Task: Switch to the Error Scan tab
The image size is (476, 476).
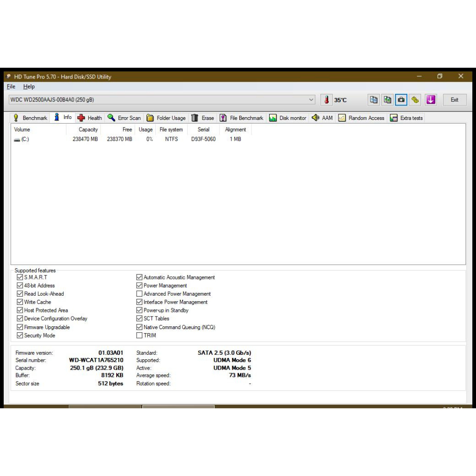Action: (124, 118)
